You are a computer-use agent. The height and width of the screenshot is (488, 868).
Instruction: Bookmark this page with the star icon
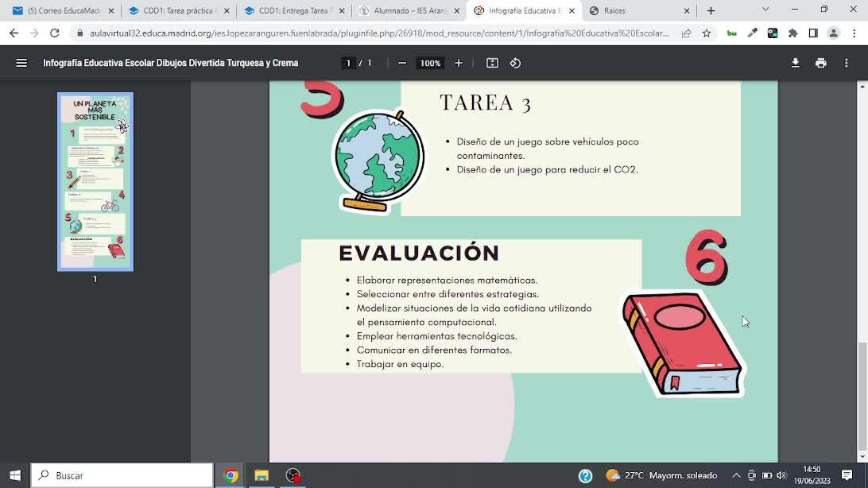(x=706, y=33)
